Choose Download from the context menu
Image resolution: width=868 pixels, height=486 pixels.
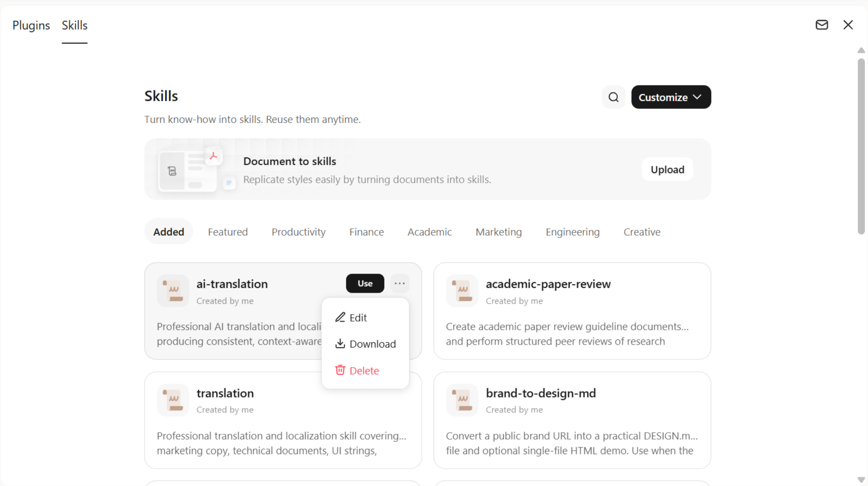365,344
